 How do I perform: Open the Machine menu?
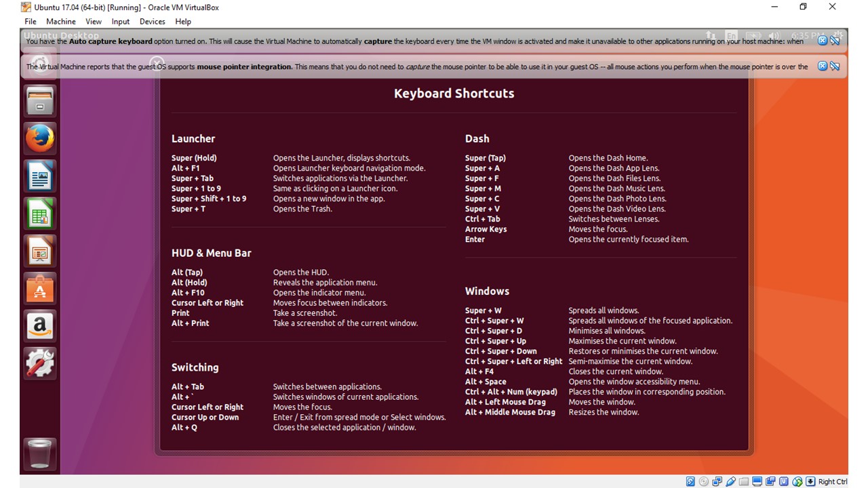pyautogui.click(x=61, y=22)
